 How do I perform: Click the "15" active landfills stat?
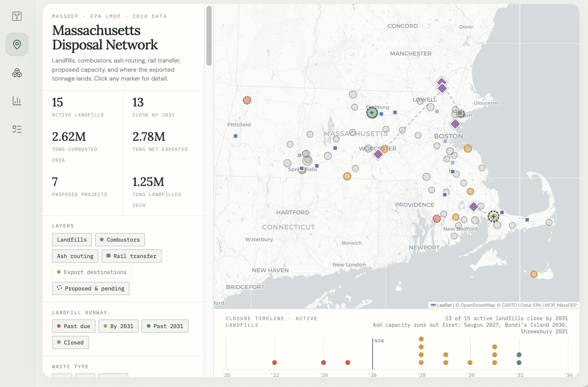click(57, 102)
